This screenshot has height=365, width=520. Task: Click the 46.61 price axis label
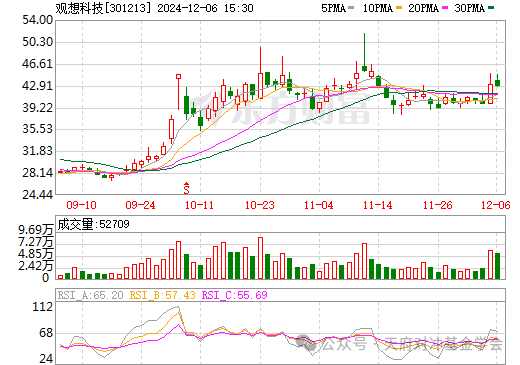point(38,64)
